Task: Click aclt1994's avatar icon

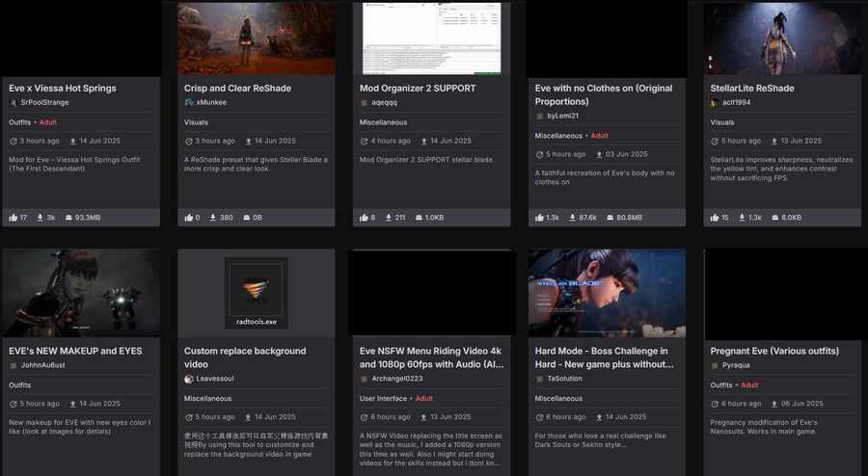Action: [716, 103]
